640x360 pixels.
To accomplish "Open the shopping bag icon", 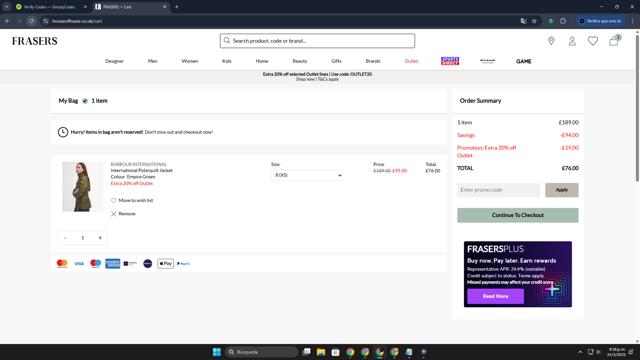I will pyautogui.click(x=614, y=40).
